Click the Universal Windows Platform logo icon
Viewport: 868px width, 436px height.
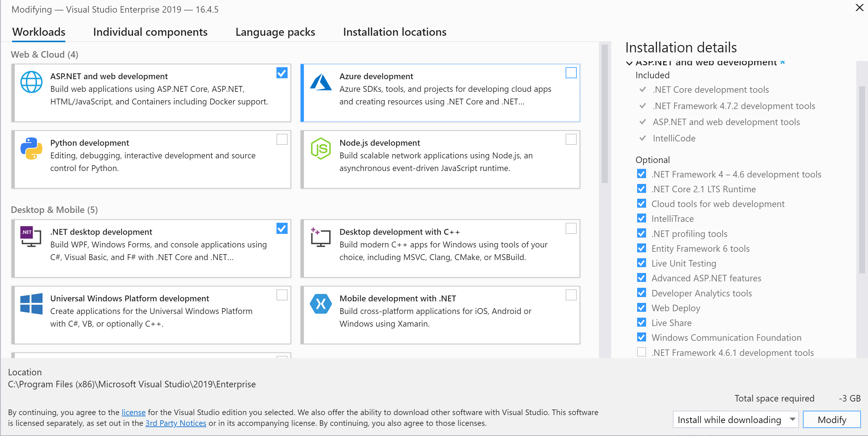pos(31,303)
